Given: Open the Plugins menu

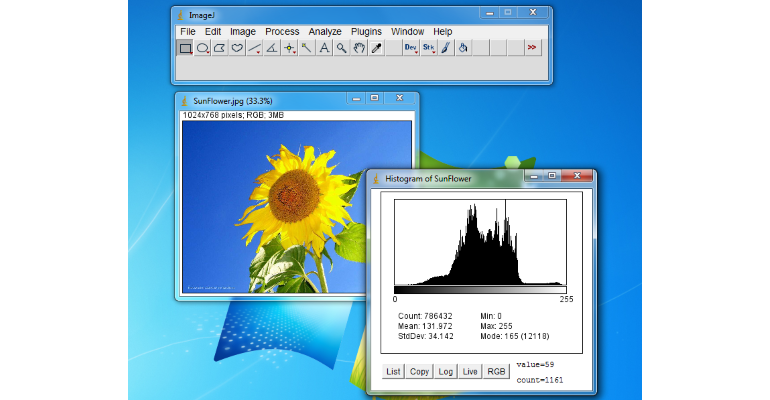Looking at the screenshot, I should coord(366,31).
